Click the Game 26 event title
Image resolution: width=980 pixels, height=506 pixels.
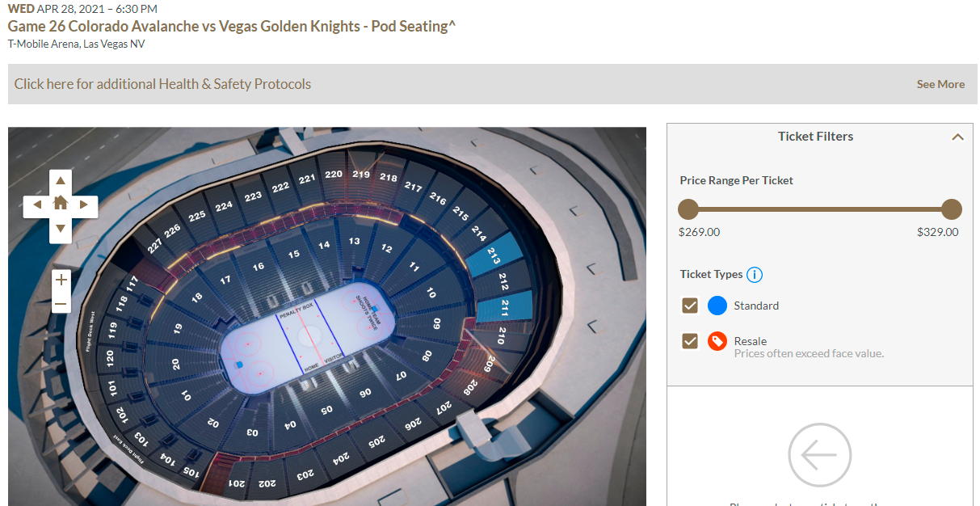[232, 26]
